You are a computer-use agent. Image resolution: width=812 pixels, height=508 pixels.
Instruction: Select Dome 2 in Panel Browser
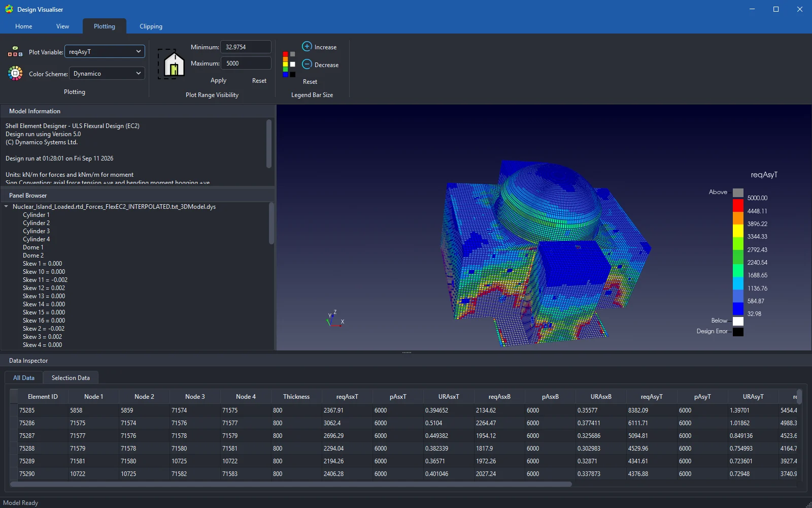pos(33,256)
